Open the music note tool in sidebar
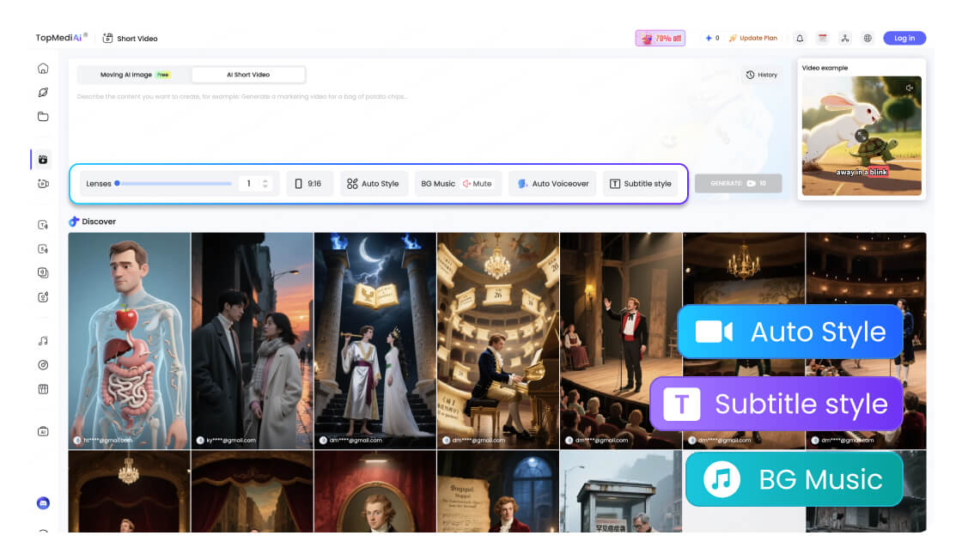The image size is (962, 560). 43,341
